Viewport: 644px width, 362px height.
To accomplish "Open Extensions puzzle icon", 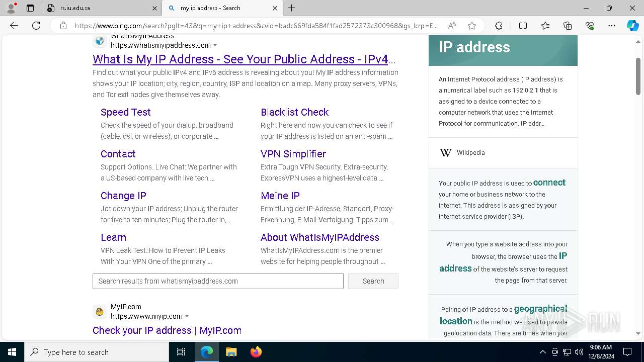I will coord(499,26).
